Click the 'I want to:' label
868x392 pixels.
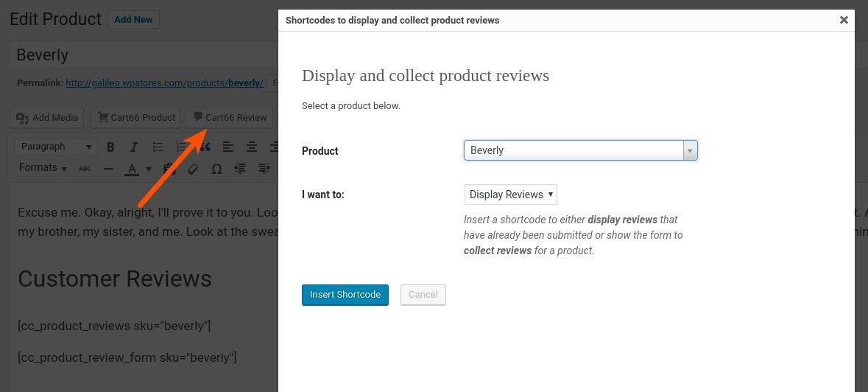322,195
